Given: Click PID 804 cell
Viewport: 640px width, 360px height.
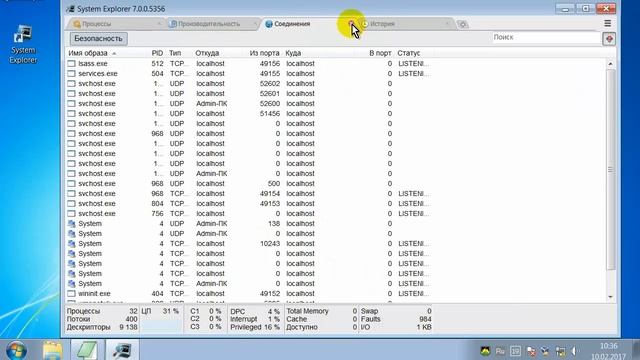Looking at the screenshot, I should coord(157,204).
